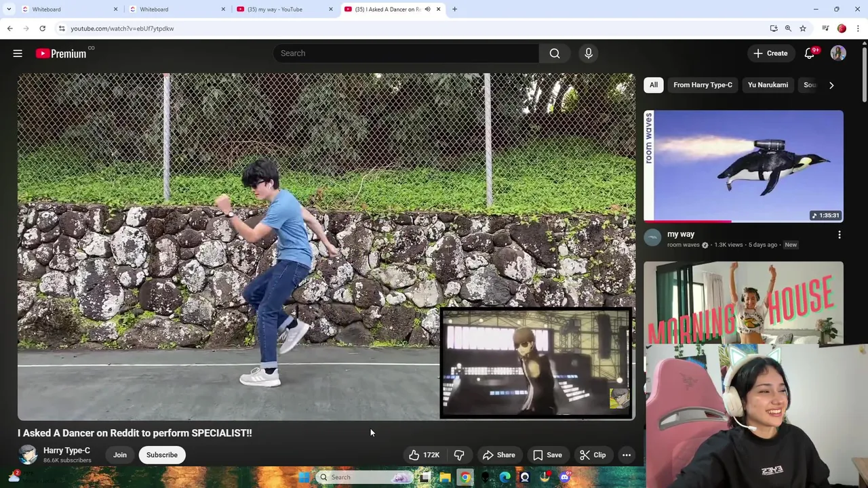This screenshot has width=868, height=488.
Task: Open the zoom magnifier in address bar
Action: click(x=788, y=28)
